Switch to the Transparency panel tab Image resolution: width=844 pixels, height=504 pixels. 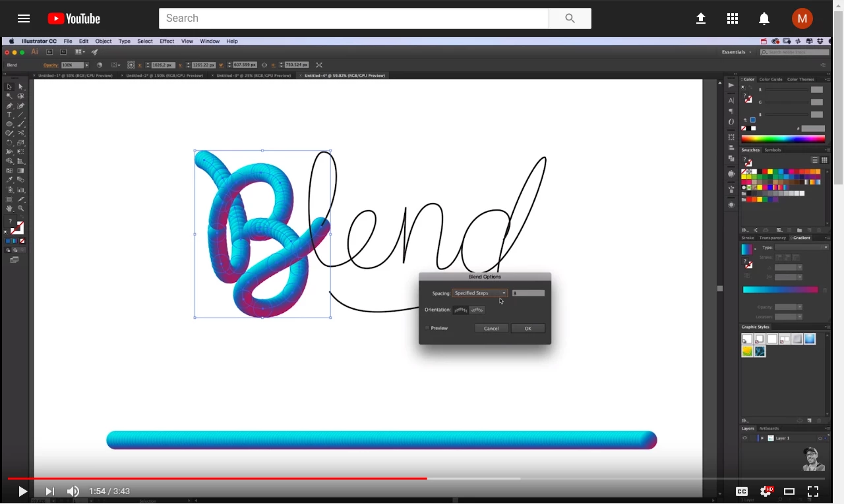[x=772, y=238]
